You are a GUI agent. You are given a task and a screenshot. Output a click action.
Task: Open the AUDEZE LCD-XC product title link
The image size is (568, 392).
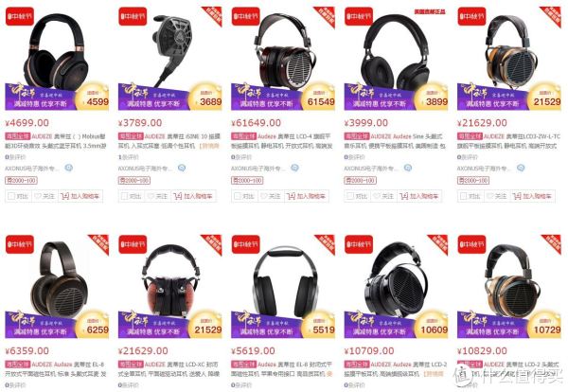pyautogui.click(x=169, y=369)
